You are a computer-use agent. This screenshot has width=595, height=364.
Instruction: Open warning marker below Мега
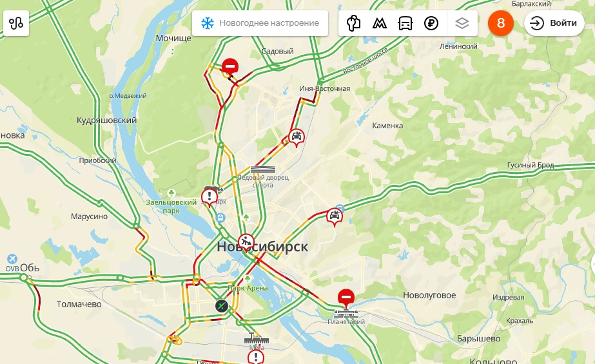click(x=255, y=357)
